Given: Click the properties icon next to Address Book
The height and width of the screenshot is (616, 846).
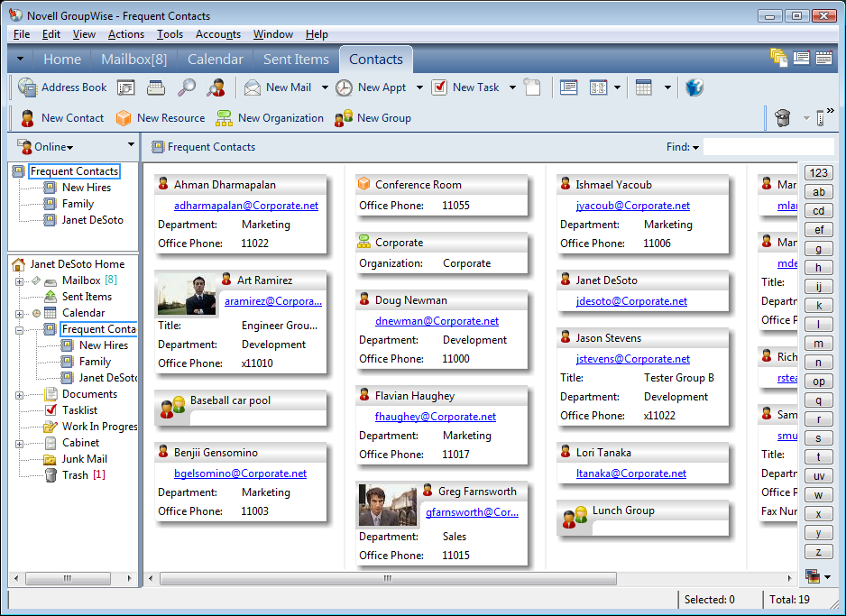Looking at the screenshot, I should (x=125, y=87).
